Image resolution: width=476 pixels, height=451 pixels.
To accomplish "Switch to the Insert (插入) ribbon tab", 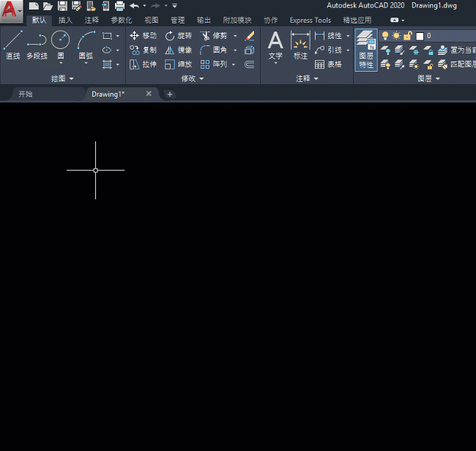I will tap(65, 20).
